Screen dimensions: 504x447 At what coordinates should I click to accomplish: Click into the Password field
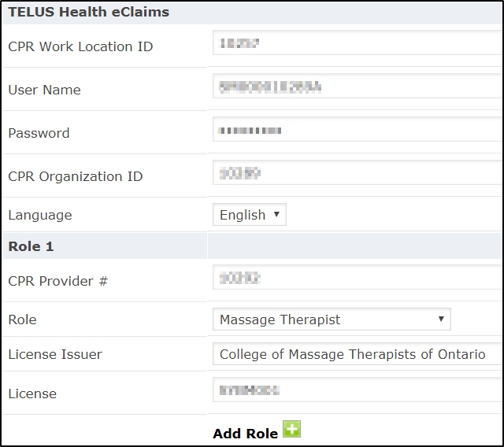click(358, 129)
